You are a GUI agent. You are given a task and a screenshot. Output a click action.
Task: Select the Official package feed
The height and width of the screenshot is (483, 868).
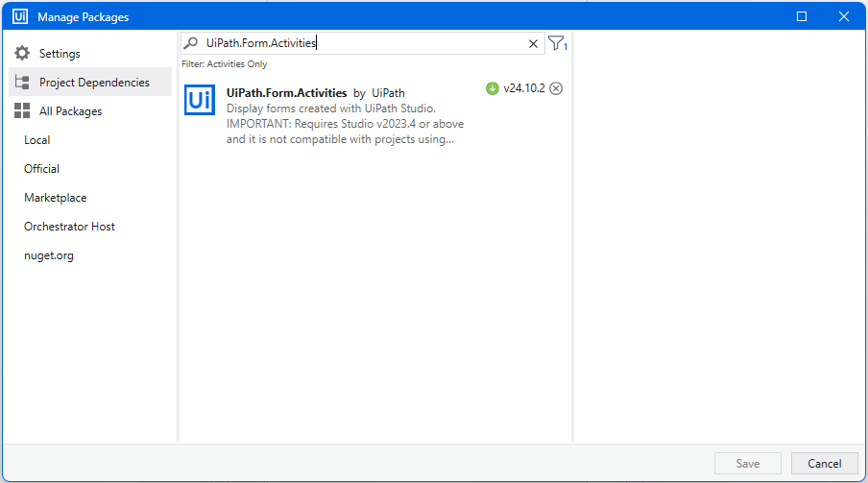point(41,169)
